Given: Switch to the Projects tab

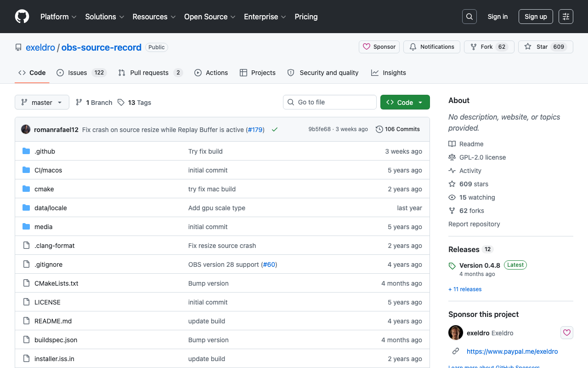Looking at the screenshot, I should 258,73.
